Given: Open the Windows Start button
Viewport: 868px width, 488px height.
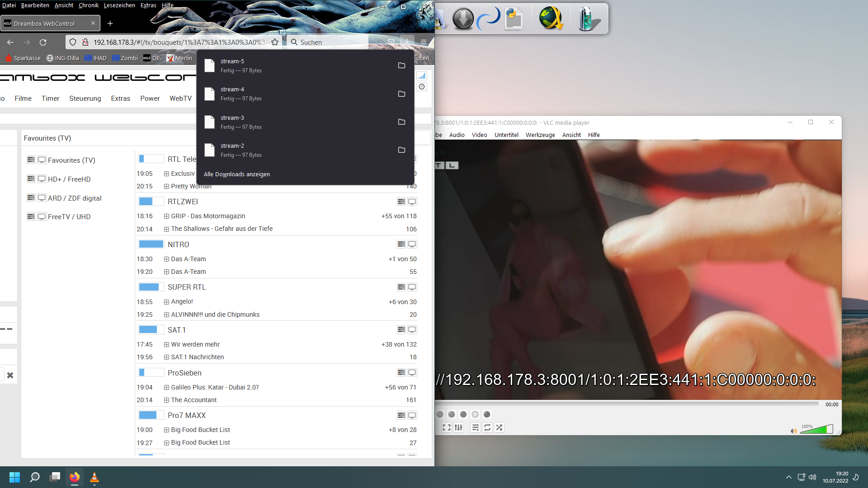Looking at the screenshot, I should point(14,477).
